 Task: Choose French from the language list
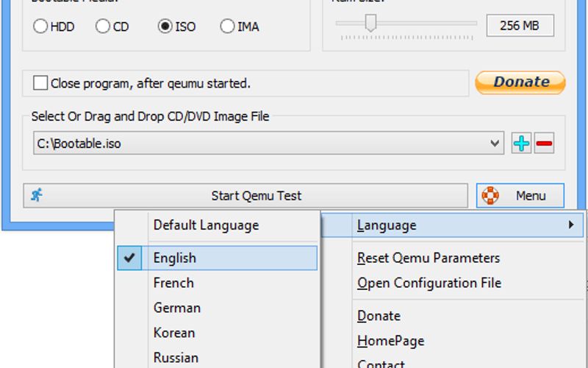pos(173,283)
